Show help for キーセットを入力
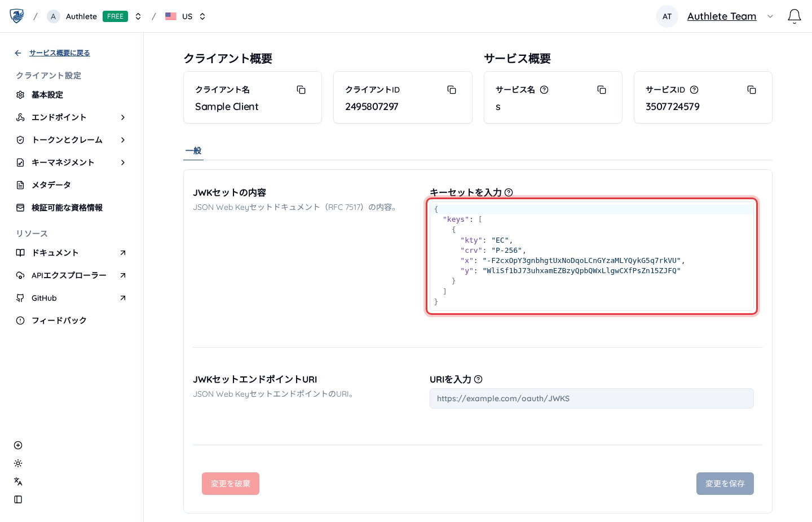 point(509,192)
